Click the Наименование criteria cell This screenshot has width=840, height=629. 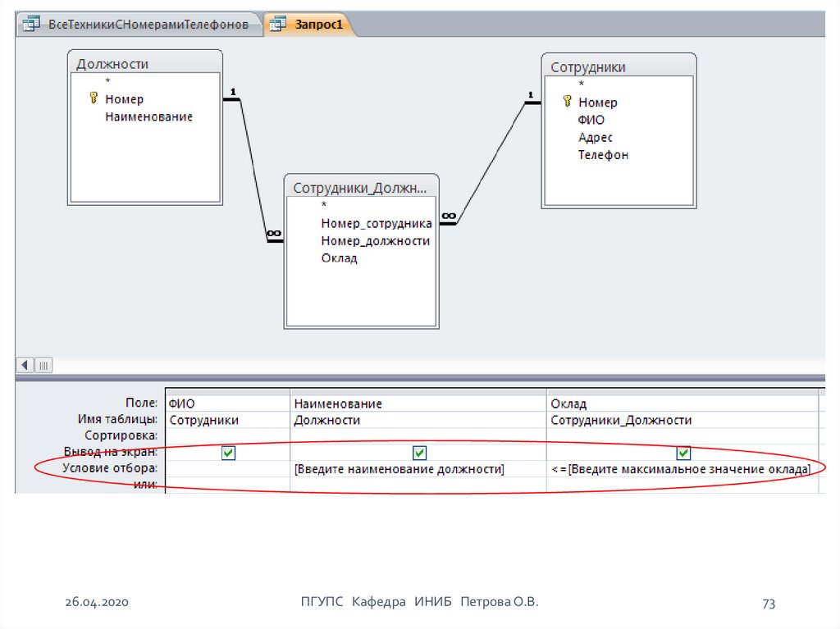pos(418,469)
